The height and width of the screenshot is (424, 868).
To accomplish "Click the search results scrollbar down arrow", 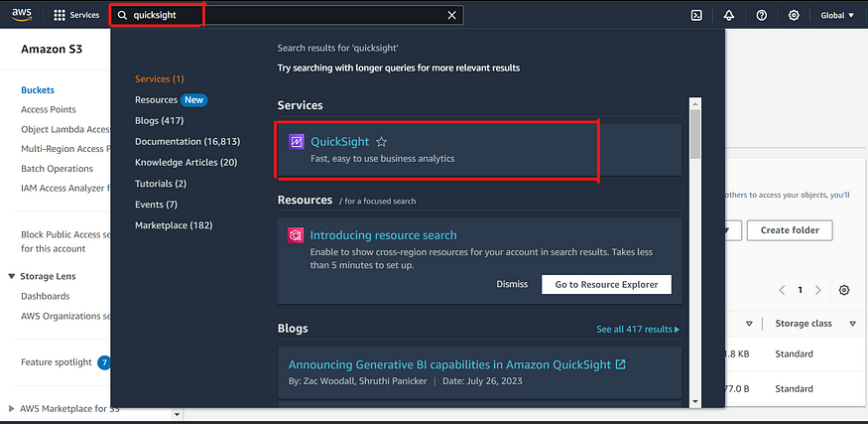I will 695,401.
